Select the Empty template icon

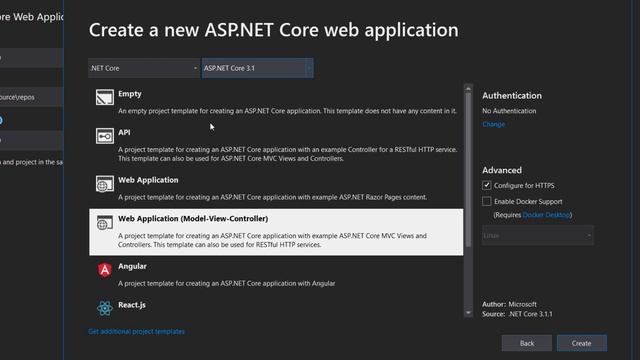105,97
